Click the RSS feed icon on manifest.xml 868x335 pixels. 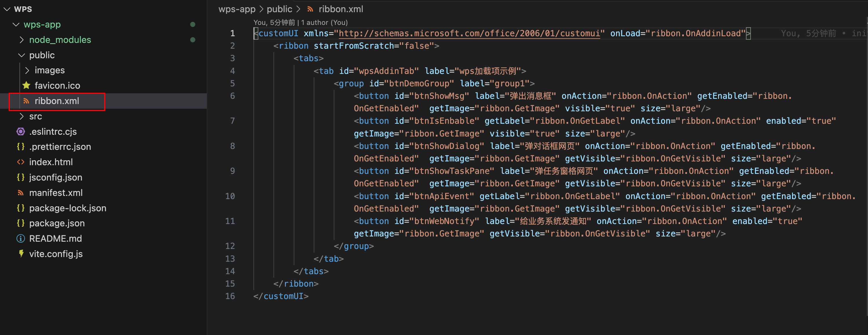[x=21, y=193]
